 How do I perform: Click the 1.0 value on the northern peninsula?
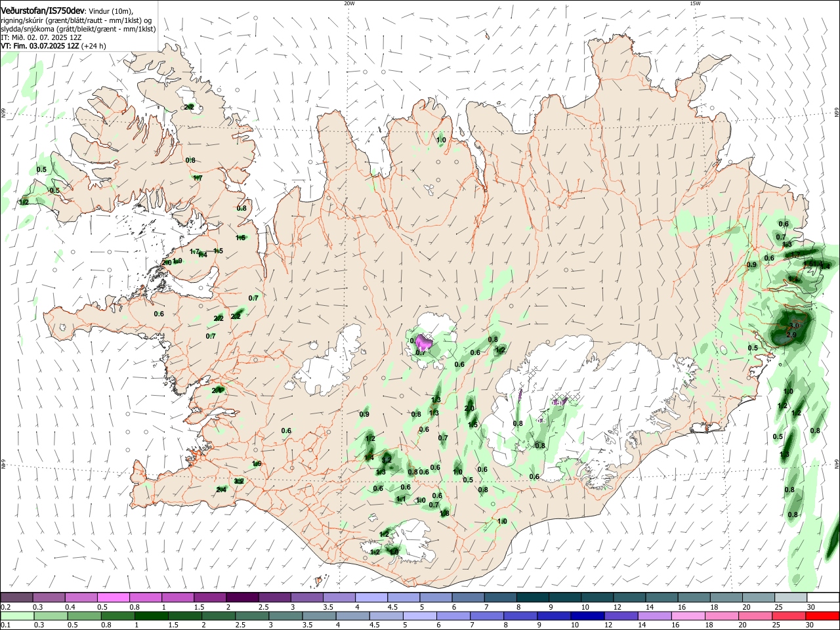pyautogui.click(x=441, y=140)
